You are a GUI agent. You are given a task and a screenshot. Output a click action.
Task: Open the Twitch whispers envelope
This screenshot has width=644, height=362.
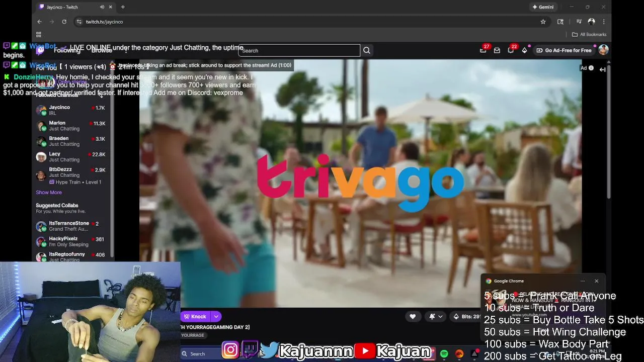click(497, 50)
